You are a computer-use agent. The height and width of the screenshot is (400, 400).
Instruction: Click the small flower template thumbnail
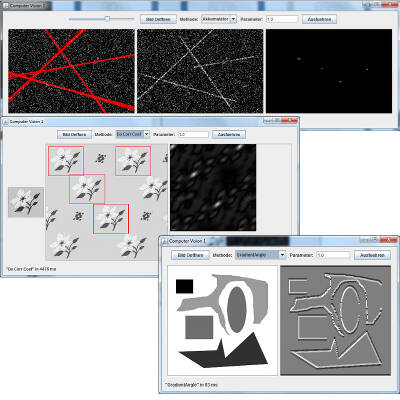[x=26, y=202]
